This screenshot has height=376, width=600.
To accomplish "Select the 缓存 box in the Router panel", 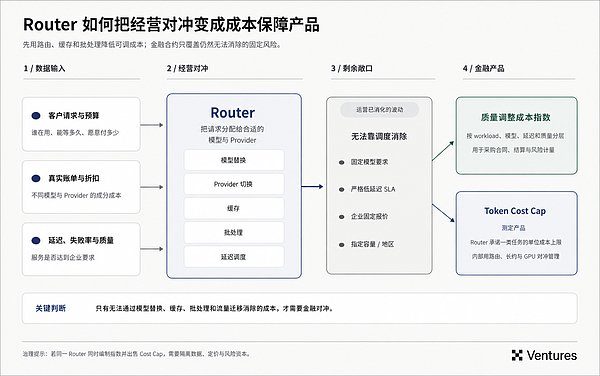I will click(x=234, y=208).
